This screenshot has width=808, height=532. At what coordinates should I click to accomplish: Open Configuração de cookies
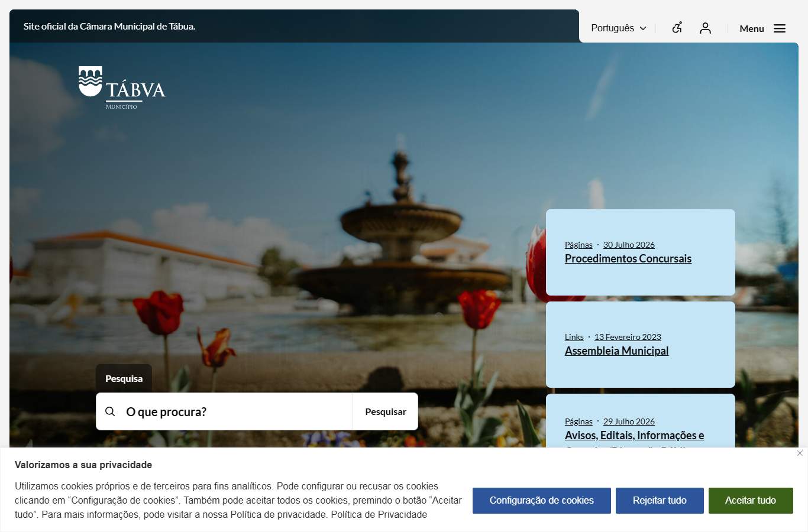(542, 501)
